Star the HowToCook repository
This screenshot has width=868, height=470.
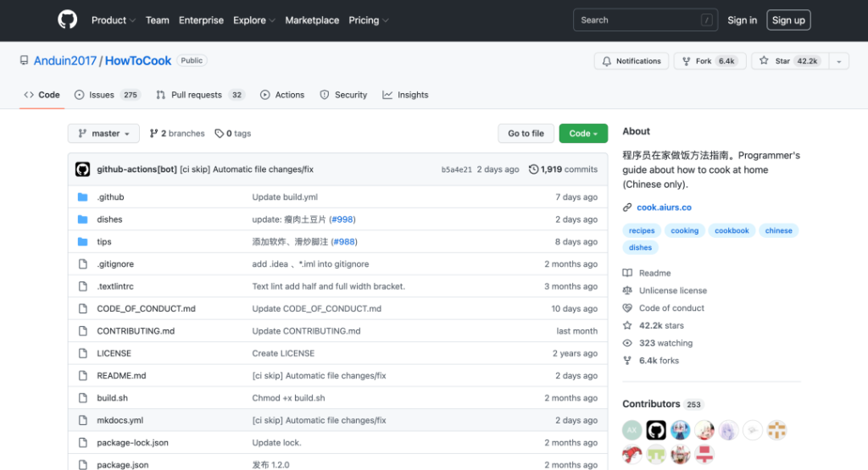click(788, 61)
